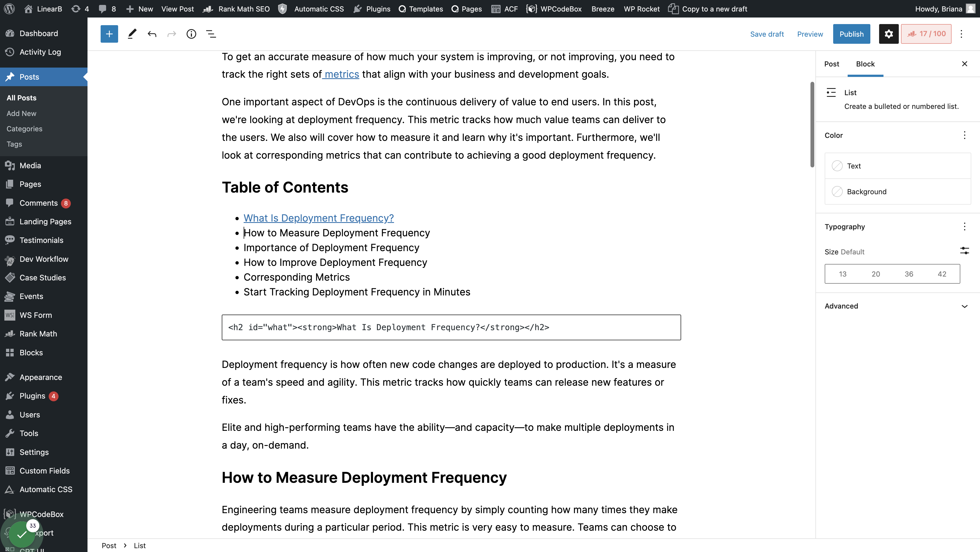Select font size 13
Viewport: 980px width, 552px height.
843,274
